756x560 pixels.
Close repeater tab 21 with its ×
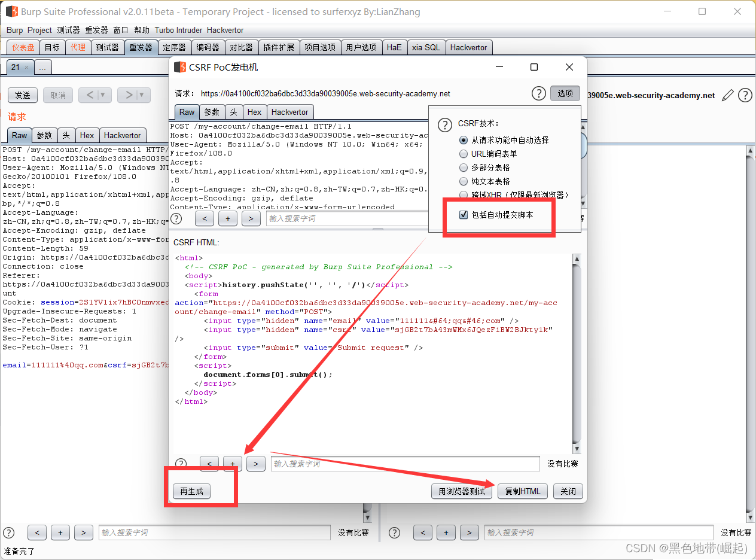tap(27, 68)
